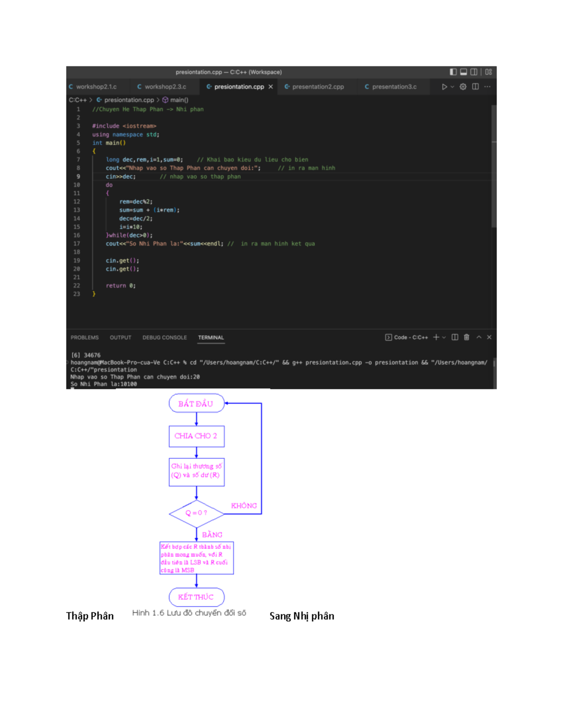Toggle the secondary side bar visibility
Image resolution: width=563 pixels, height=728 pixels.
[474, 72]
